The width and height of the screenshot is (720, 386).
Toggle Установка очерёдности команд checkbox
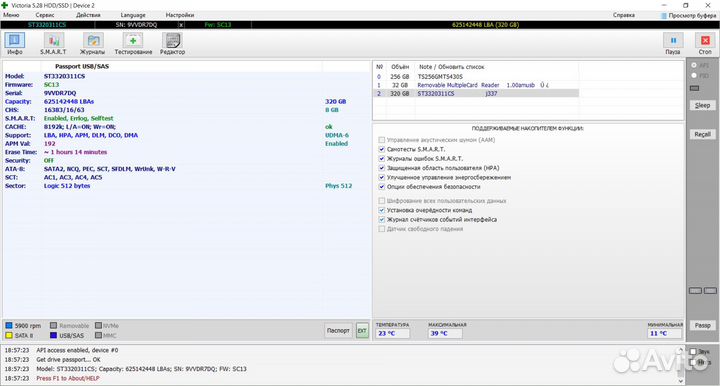tap(382, 210)
